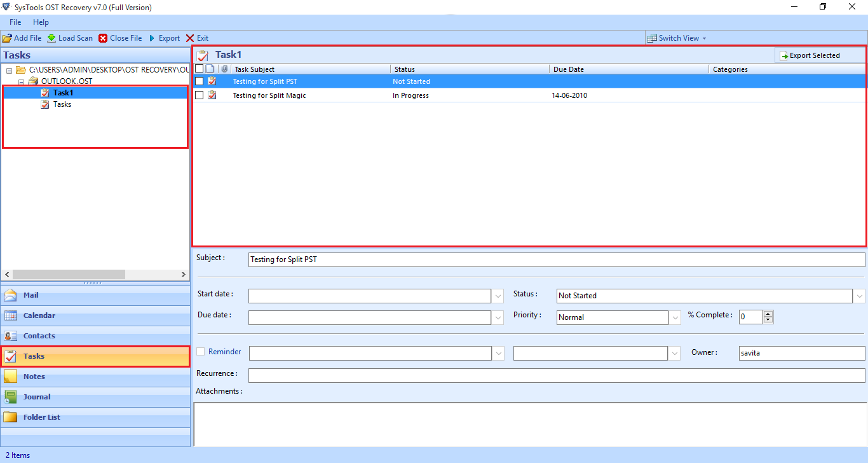Screen dimensions: 868x463
Task: Open the Reminder date dropdown arrow
Action: (x=498, y=353)
